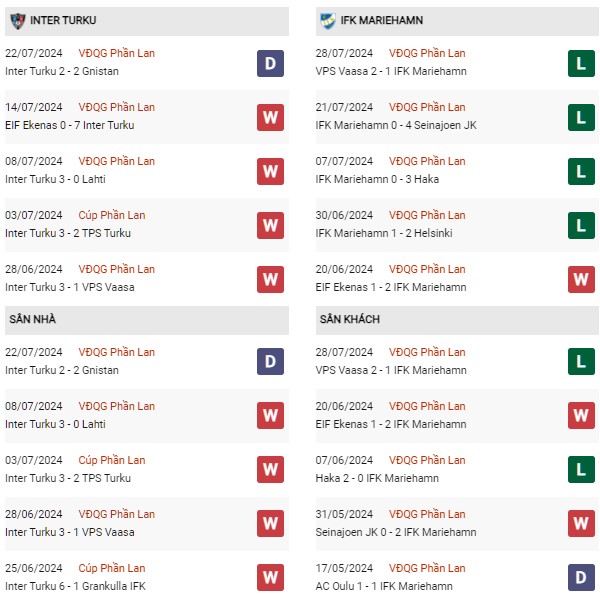This screenshot has height=601, width=600.
Task: Click the D badge for Inter Turku 2-2 Gnistan in the top section
Action: pos(270,64)
